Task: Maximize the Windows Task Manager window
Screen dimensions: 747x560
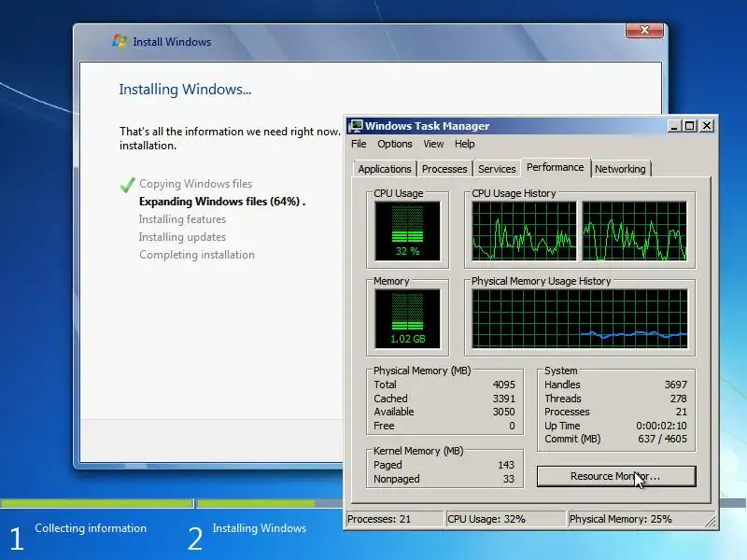Action: click(689, 126)
